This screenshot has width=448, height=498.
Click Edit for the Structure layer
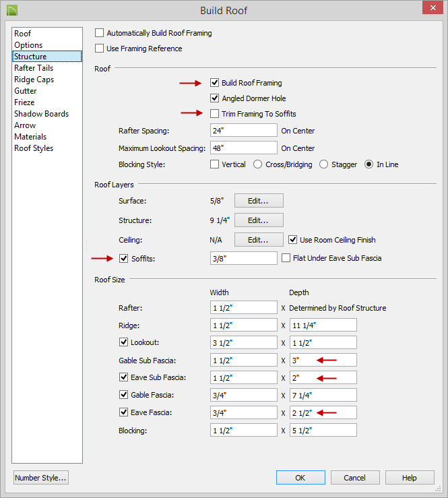258,220
